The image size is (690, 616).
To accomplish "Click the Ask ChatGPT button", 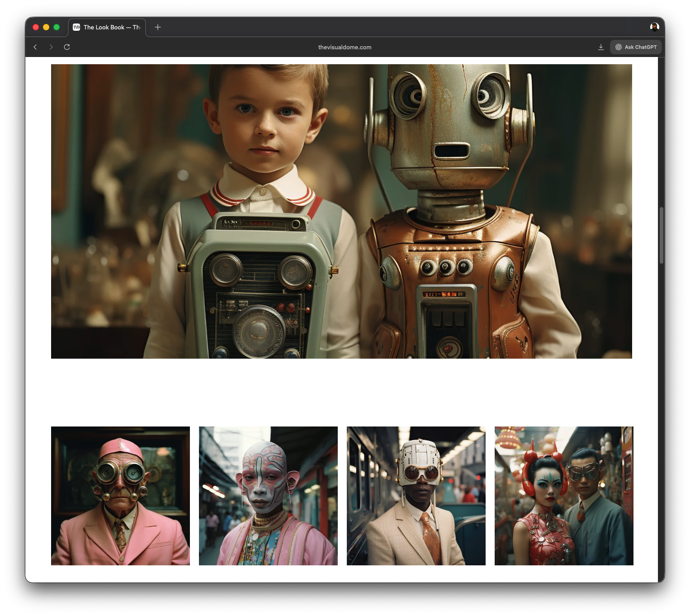I will (x=636, y=47).
